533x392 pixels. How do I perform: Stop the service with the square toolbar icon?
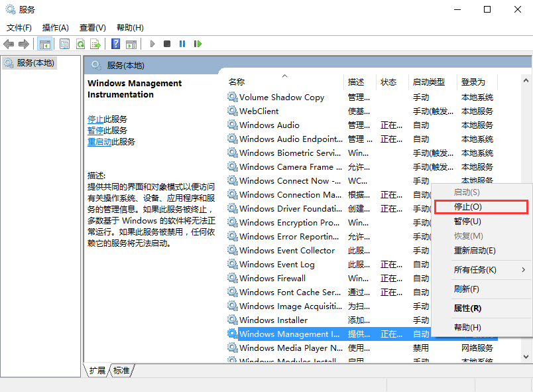pos(168,44)
